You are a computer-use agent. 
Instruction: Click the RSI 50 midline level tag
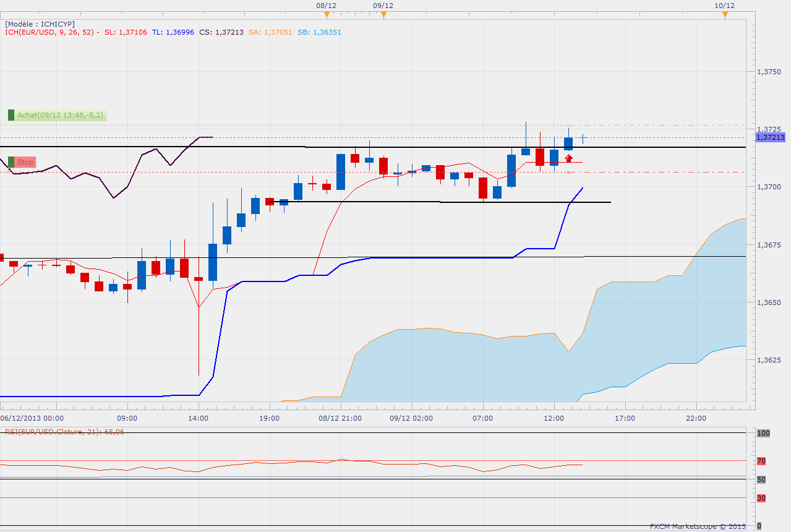[x=761, y=479]
